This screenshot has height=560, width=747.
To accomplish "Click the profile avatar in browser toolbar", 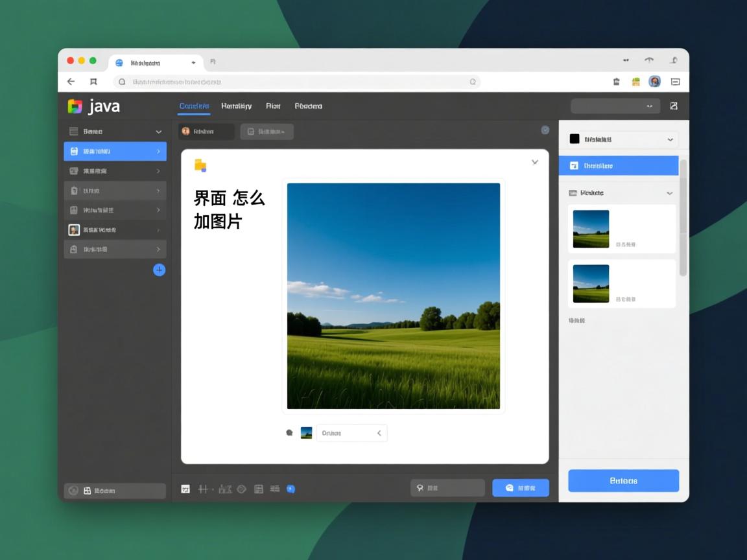I will [654, 82].
